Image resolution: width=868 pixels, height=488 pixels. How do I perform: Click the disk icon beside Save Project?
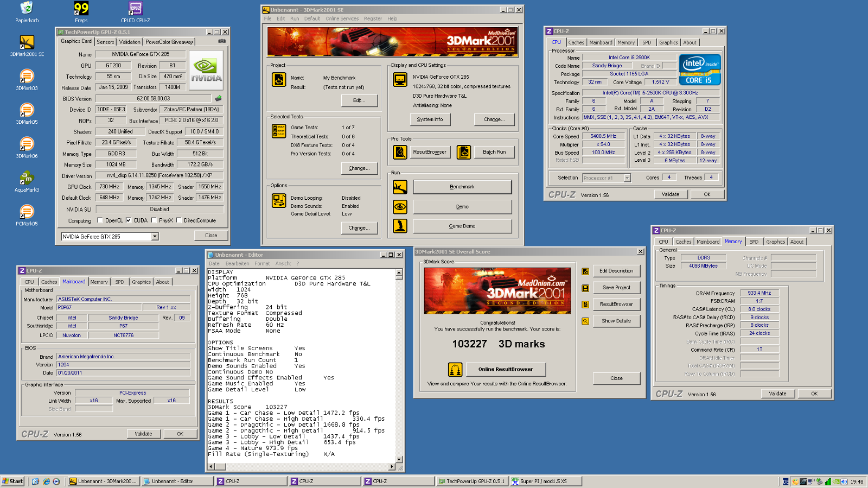pyautogui.click(x=585, y=288)
